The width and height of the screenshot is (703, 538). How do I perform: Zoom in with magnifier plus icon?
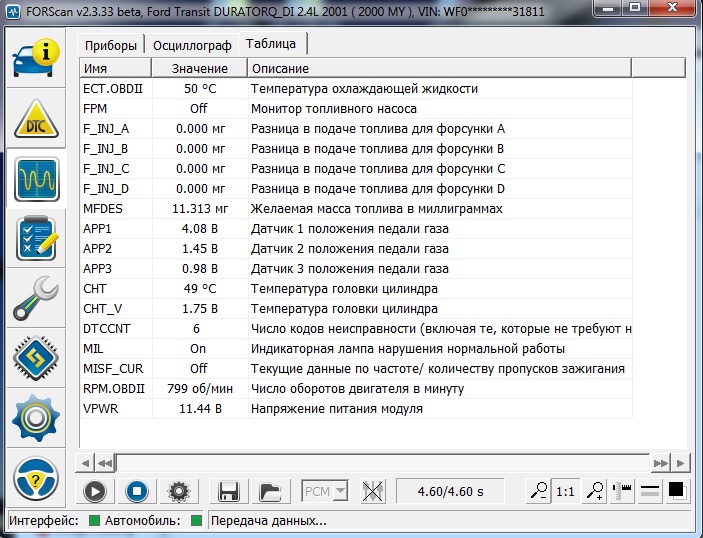tap(595, 491)
